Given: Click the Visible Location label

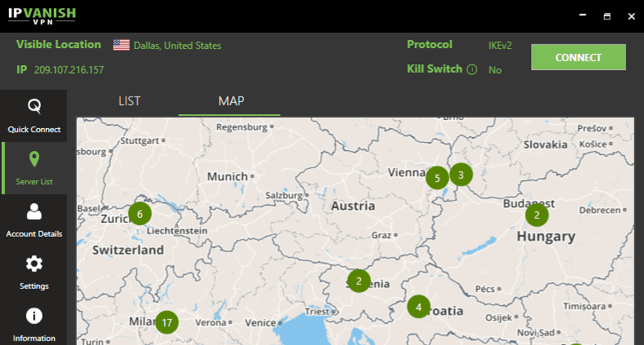Looking at the screenshot, I should (58, 45).
